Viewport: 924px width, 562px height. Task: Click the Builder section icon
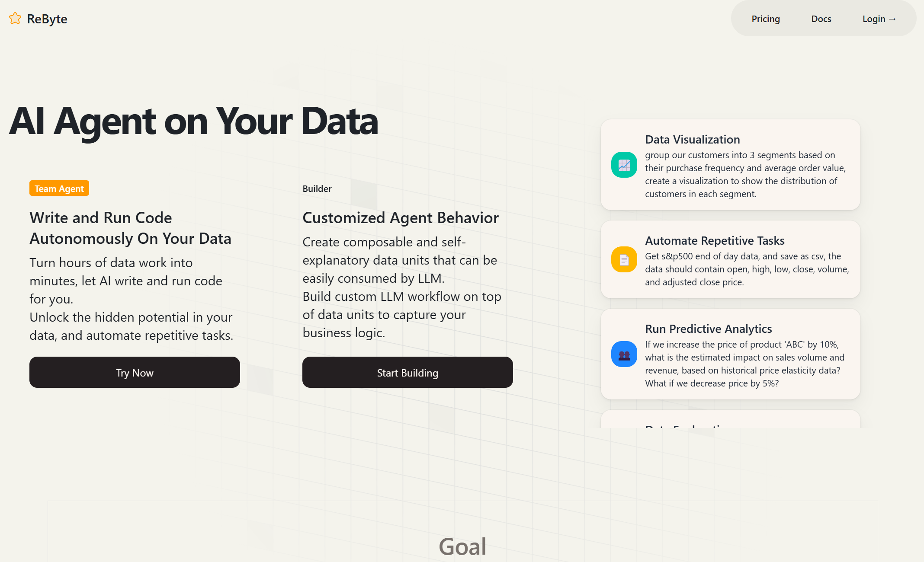317,188
